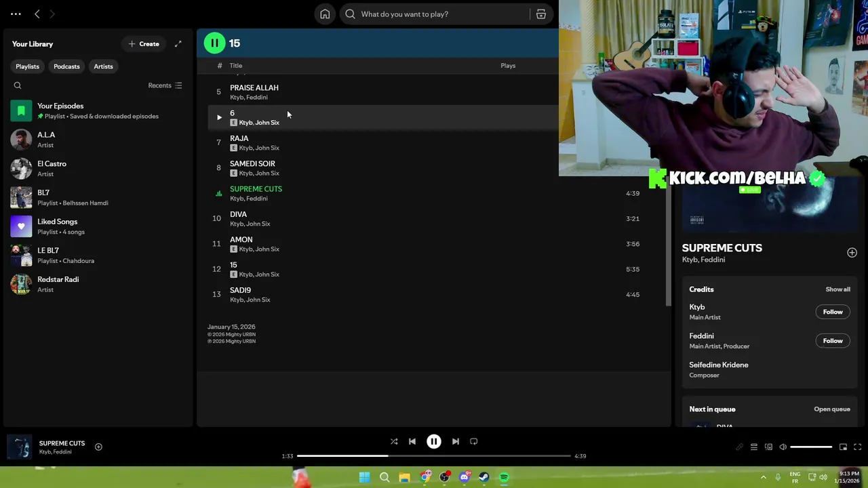Go back with the left arrow

[37, 14]
